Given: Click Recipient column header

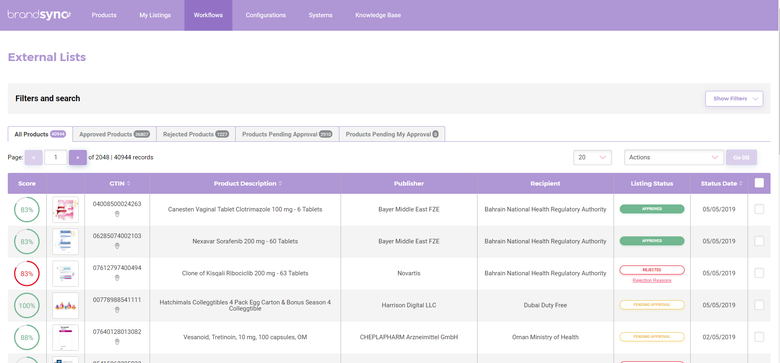Looking at the screenshot, I should (x=545, y=183).
